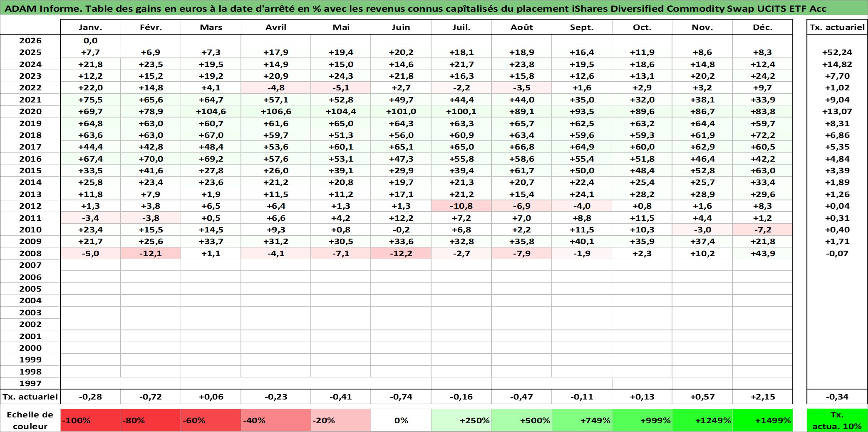
Task: Select the +250% pale green swatch
Action: coord(461,420)
